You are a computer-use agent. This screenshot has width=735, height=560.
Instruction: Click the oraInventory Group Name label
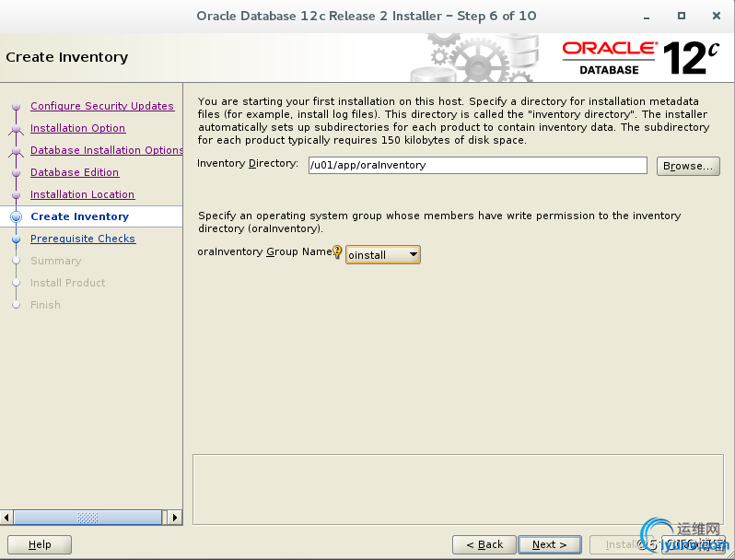pos(265,251)
